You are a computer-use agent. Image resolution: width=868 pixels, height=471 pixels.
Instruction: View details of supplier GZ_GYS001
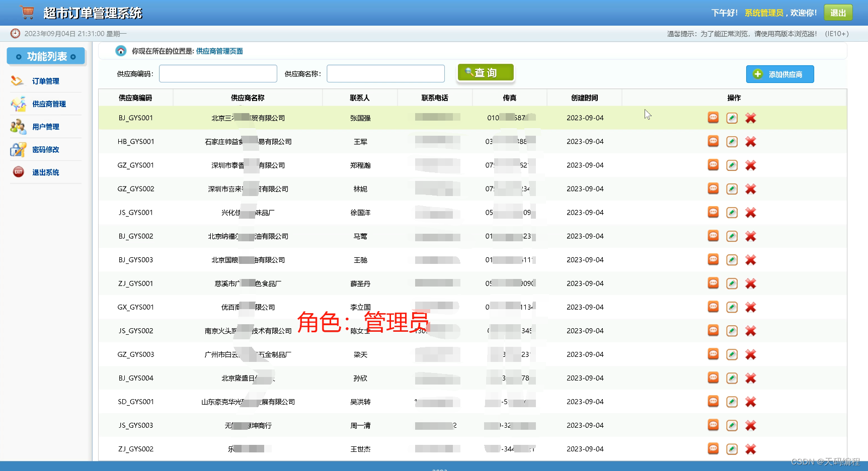(713, 165)
